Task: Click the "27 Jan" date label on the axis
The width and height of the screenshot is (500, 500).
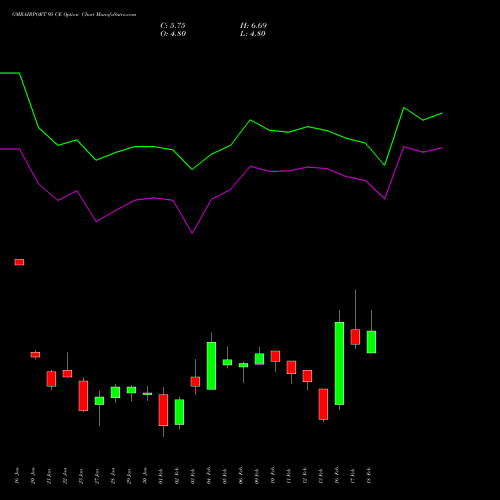Action: pos(97,476)
